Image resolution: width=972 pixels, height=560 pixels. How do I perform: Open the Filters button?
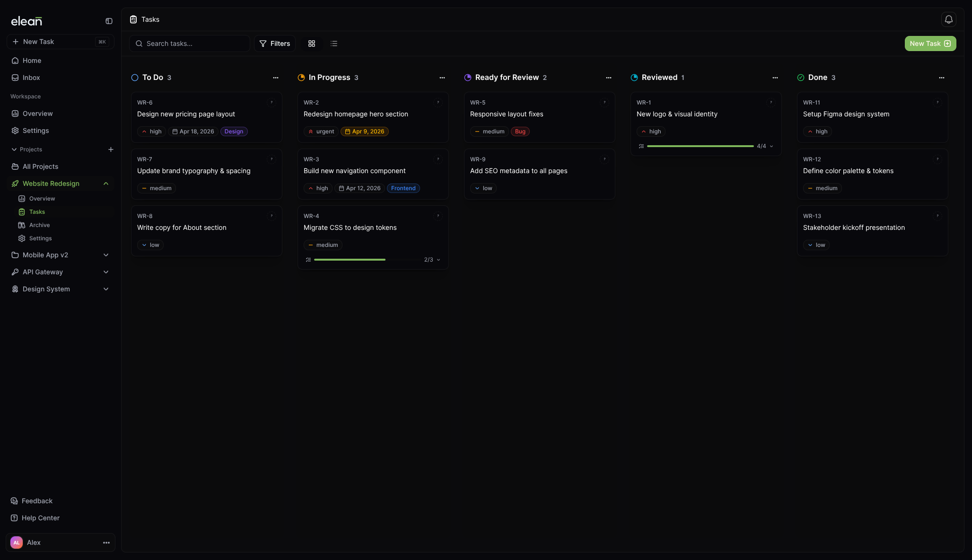(x=275, y=44)
